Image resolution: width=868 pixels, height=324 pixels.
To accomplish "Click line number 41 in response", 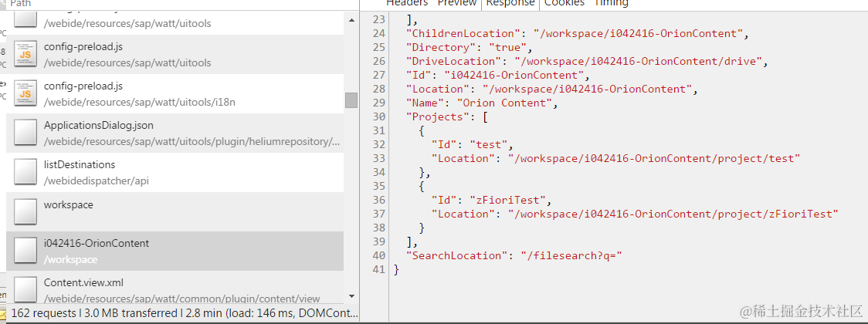I will click(378, 269).
